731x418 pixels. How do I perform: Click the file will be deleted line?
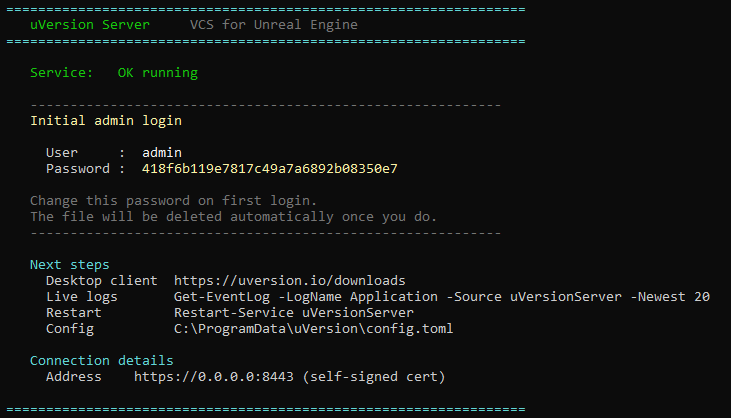tap(233, 217)
